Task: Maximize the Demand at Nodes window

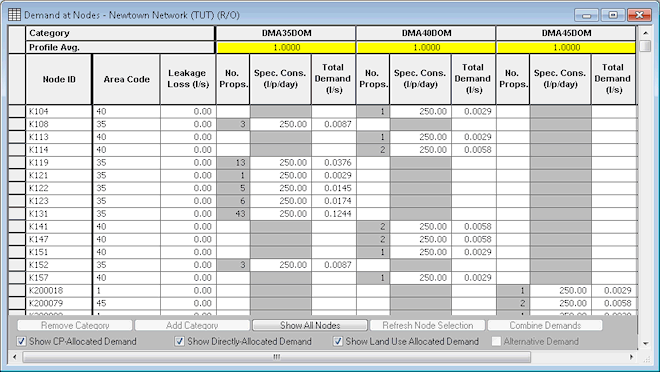Action: pos(613,15)
